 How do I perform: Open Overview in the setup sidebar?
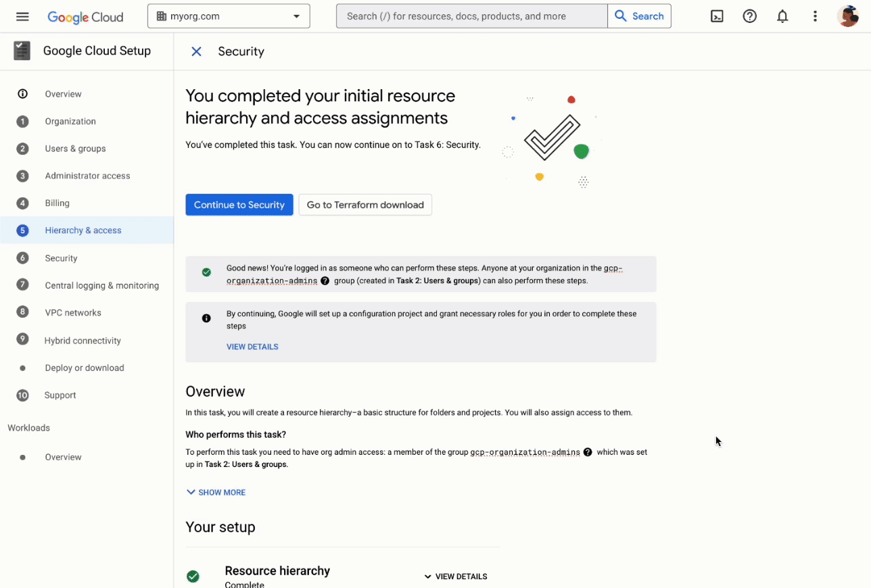pos(63,94)
